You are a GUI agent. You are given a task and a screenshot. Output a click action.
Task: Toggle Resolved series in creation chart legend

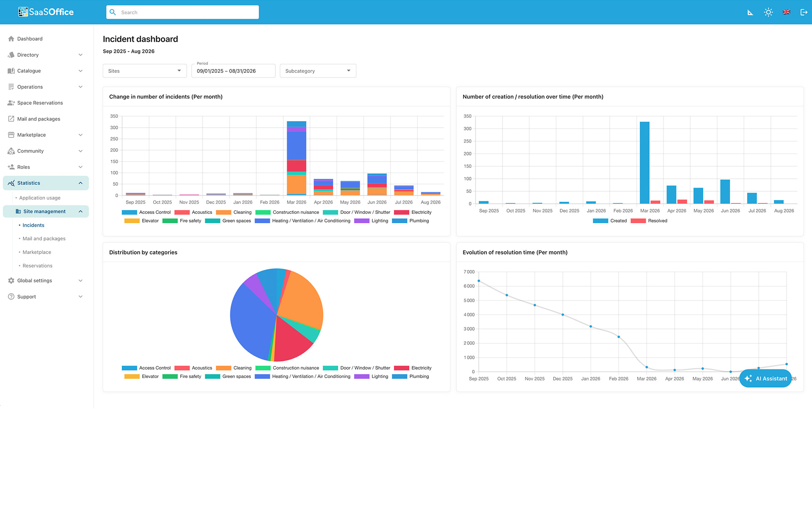click(x=649, y=221)
